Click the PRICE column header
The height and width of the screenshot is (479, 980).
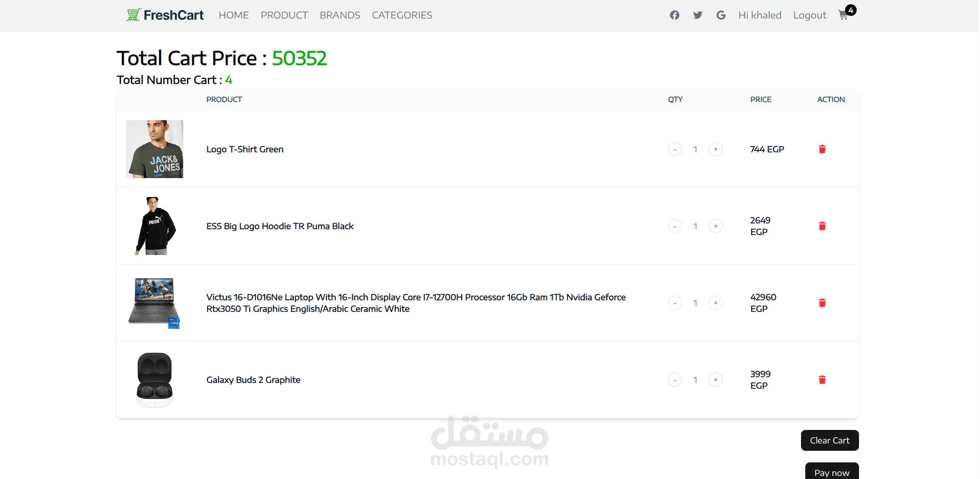pyautogui.click(x=761, y=99)
